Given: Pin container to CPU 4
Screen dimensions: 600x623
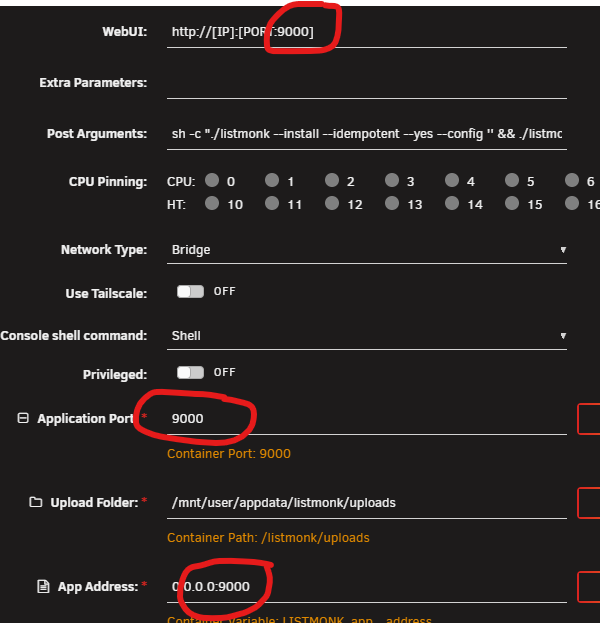Looking at the screenshot, I should (x=452, y=180).
